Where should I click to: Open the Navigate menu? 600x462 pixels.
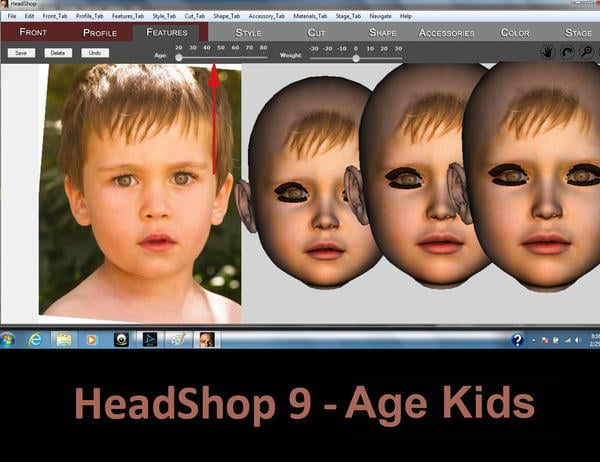pos(380,16)
